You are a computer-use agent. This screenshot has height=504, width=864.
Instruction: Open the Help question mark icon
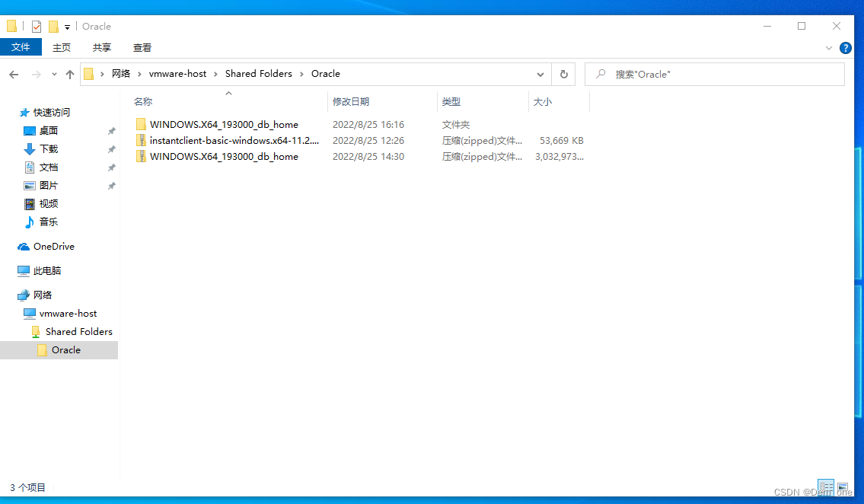click(845, 48)
